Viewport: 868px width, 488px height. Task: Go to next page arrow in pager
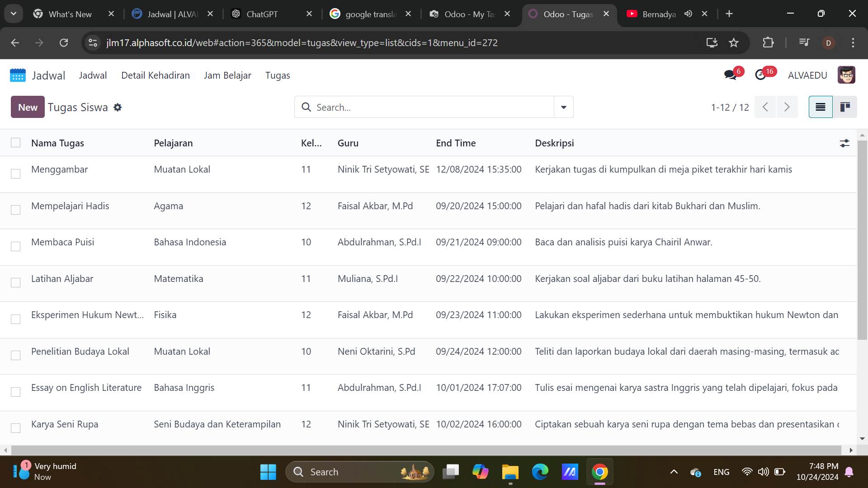click(x=787, y=107)
